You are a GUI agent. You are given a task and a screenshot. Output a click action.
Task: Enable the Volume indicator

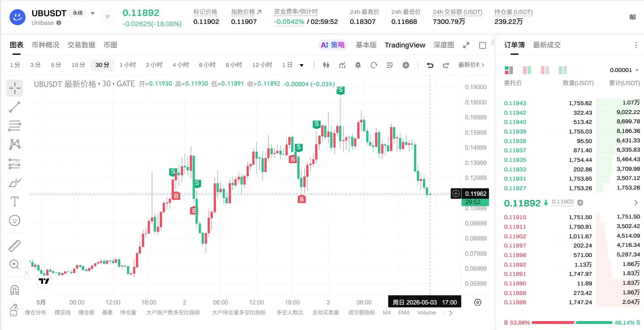click(x=426, y=312)
